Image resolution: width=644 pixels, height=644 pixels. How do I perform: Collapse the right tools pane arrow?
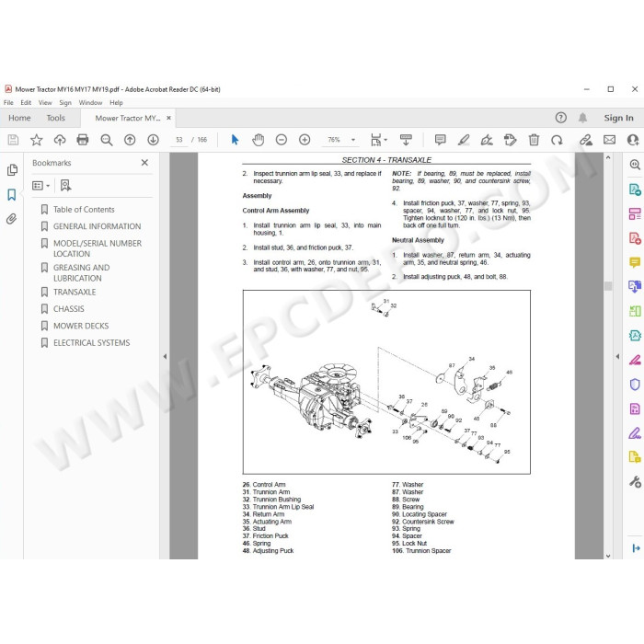pos(617,357)
